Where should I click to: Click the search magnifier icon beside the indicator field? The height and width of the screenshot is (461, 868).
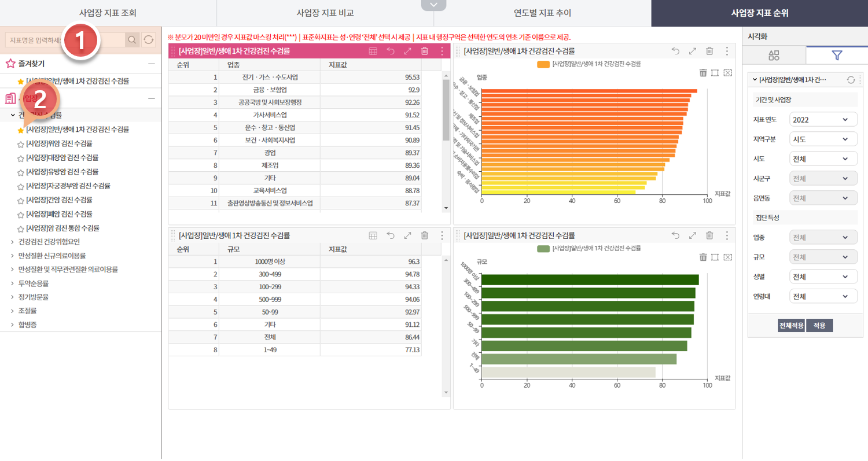(132, 39)
